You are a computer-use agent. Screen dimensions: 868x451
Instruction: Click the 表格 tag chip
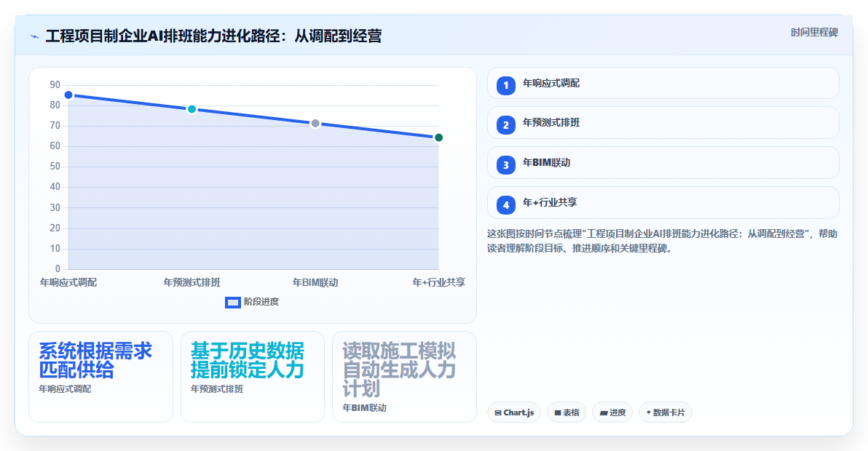click(567, 412)
